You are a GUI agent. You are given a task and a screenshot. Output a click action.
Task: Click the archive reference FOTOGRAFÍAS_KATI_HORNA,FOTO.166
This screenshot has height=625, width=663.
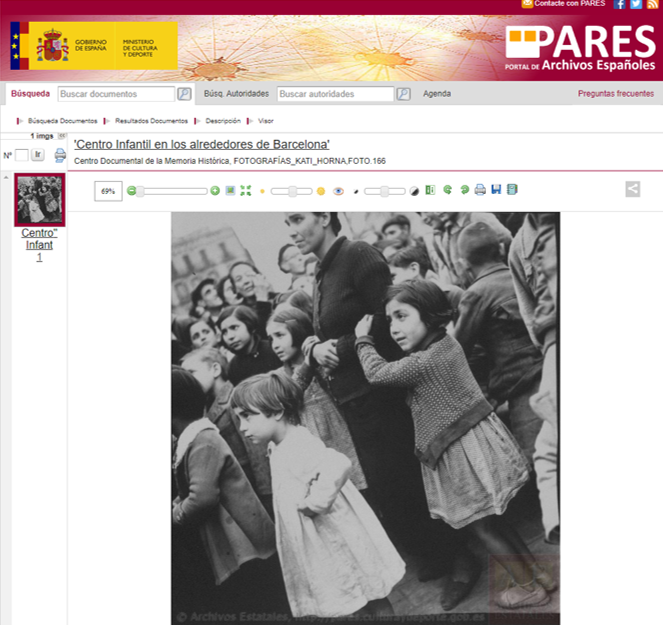[310, 161]
